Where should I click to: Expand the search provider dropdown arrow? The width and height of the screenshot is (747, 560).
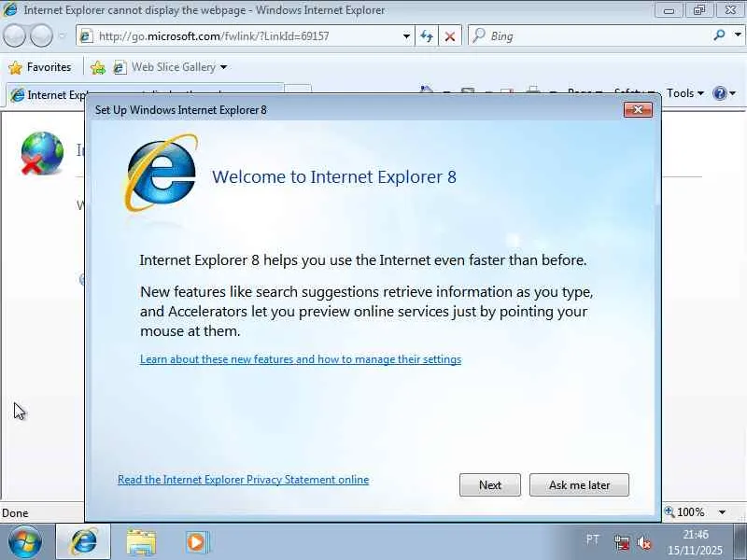(738, 35)
